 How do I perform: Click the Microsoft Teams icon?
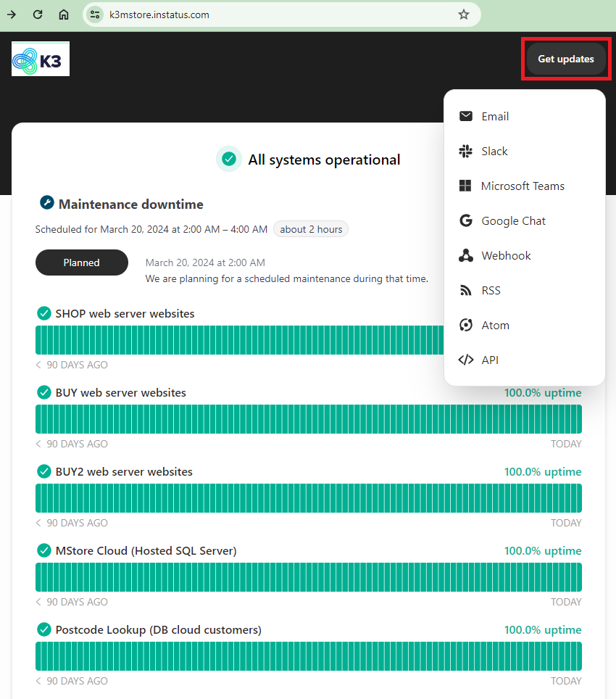click(466, 186)
